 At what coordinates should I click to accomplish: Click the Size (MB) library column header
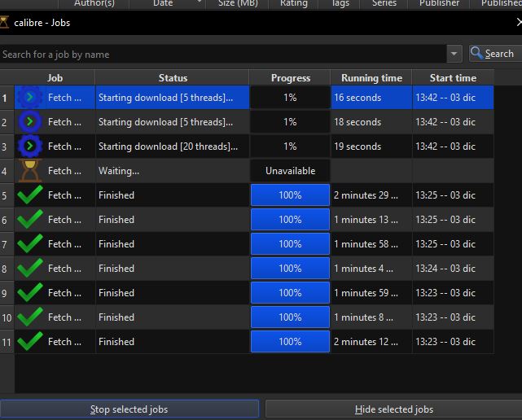[x=238, y=3]
